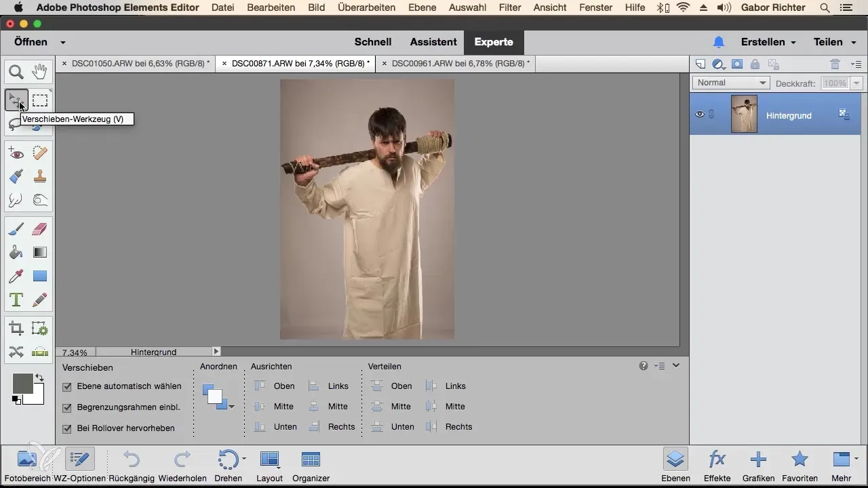Open the Organizer
868x488 pixels.
311,466
